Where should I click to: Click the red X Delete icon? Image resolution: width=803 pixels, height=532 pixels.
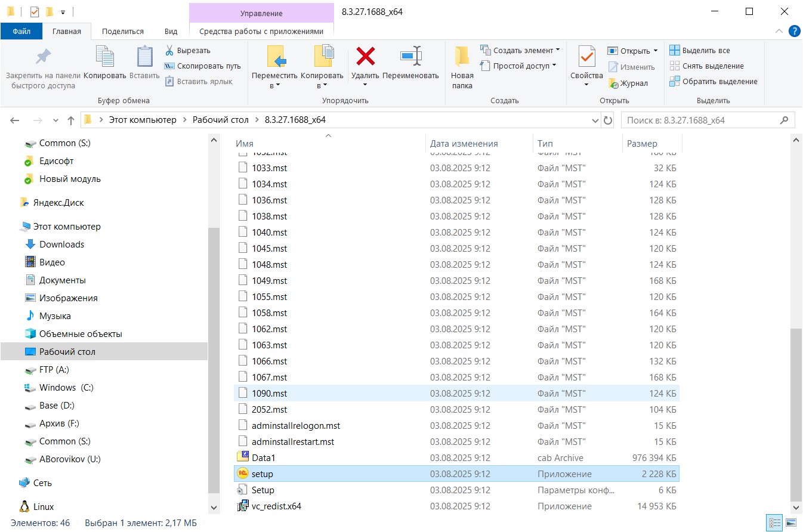pos(365,57)
